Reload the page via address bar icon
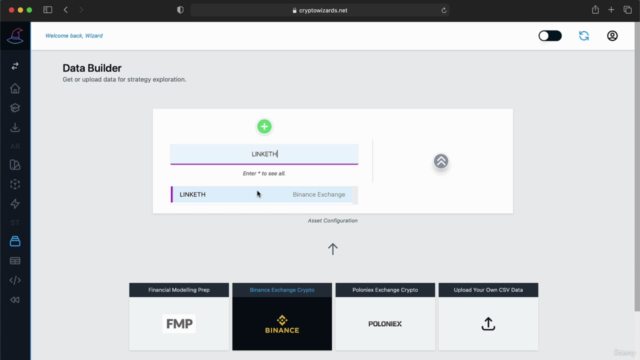 pyautogui.click(x=444, y=10)
